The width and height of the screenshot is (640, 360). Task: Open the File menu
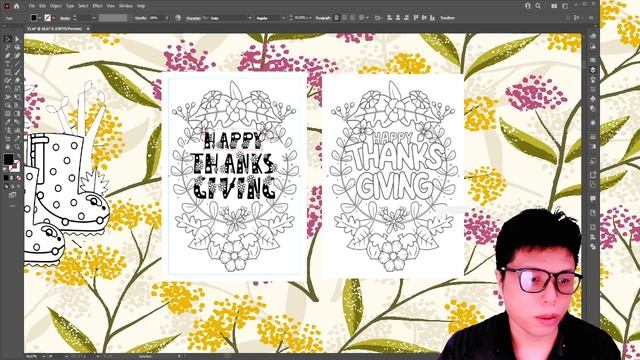tap(31, 6)
